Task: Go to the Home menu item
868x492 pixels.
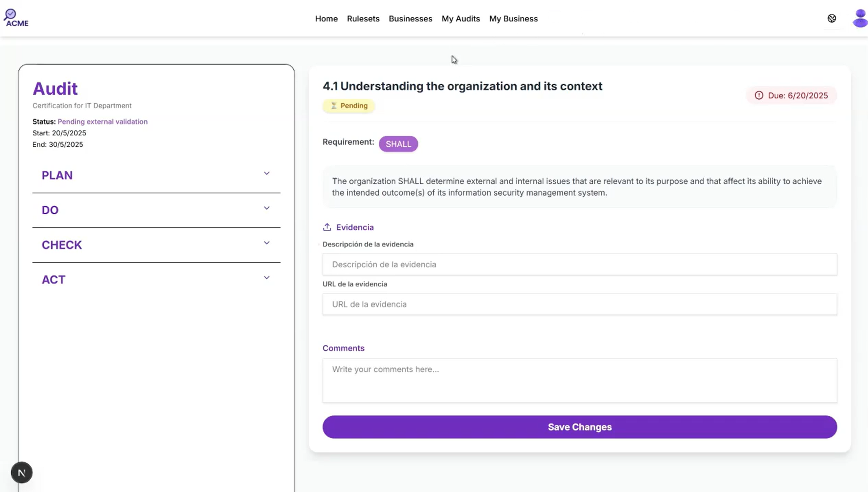Action: click(x=326, y=19)
